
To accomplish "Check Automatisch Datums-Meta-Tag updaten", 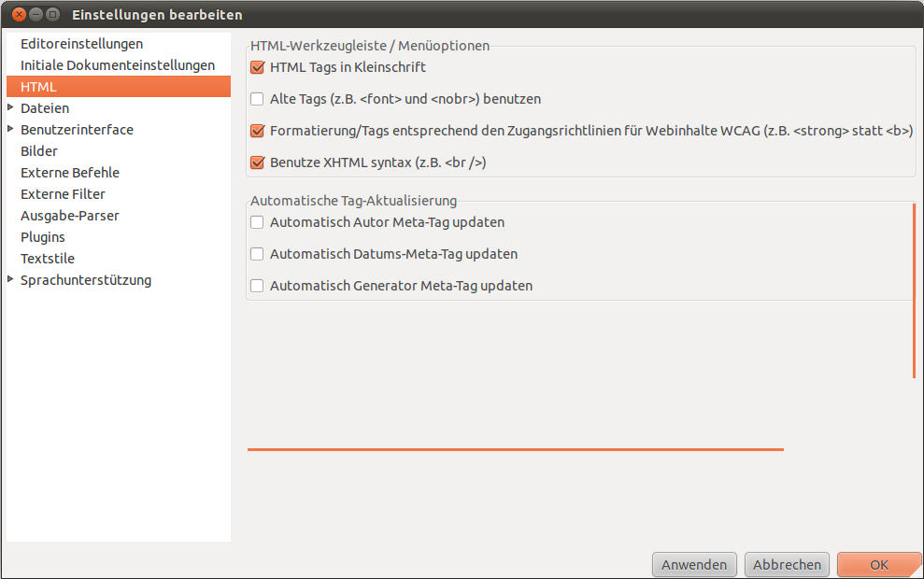I will pos(258,254).
